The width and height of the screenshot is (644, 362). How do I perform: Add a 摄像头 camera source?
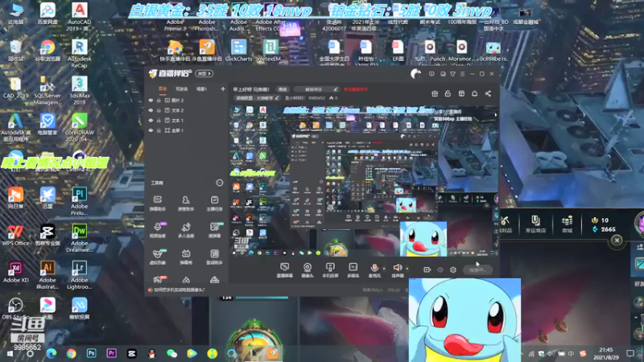[308, 270]
